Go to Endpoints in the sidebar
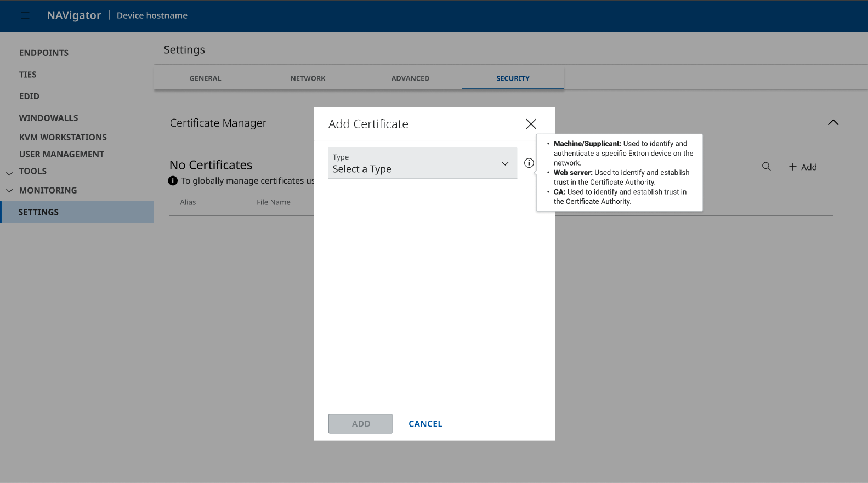This screenshot has height=483, width=868. click(x=44, y=53)
